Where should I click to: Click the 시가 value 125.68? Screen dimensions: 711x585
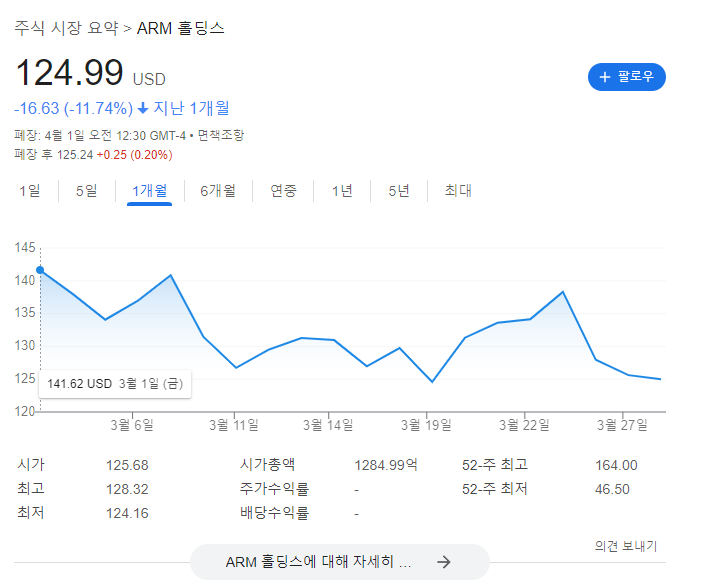[127, 465]
